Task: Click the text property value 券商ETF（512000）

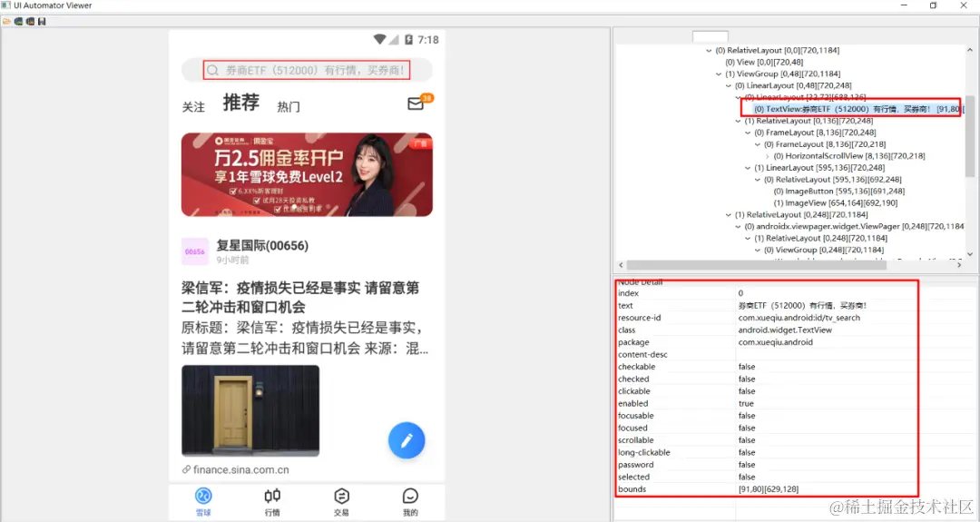Action: pyautogui.click(x=802, y=306)
